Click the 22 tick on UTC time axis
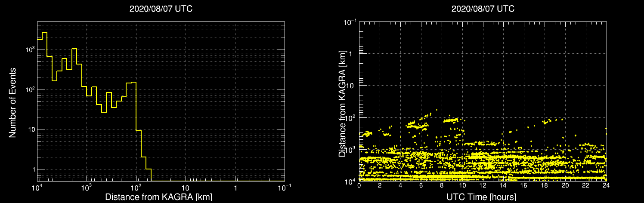This screenshot has height=203, width=644. (586, 186)
